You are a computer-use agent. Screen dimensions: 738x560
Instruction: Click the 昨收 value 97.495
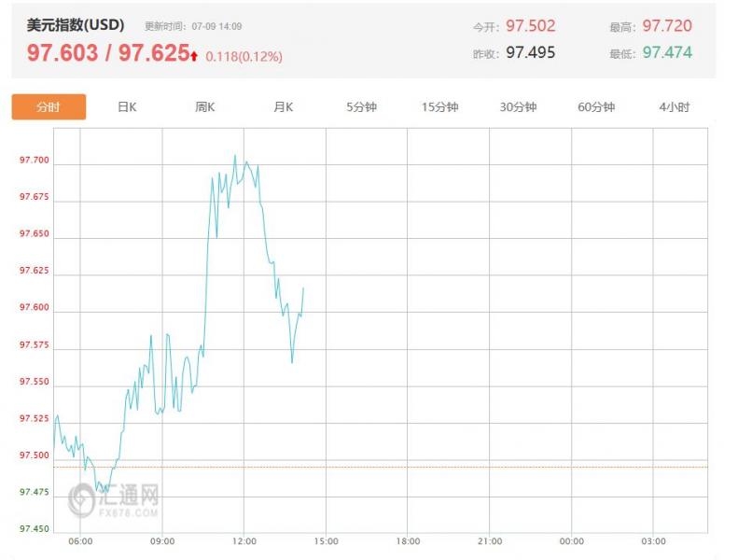tap(530, 53)
